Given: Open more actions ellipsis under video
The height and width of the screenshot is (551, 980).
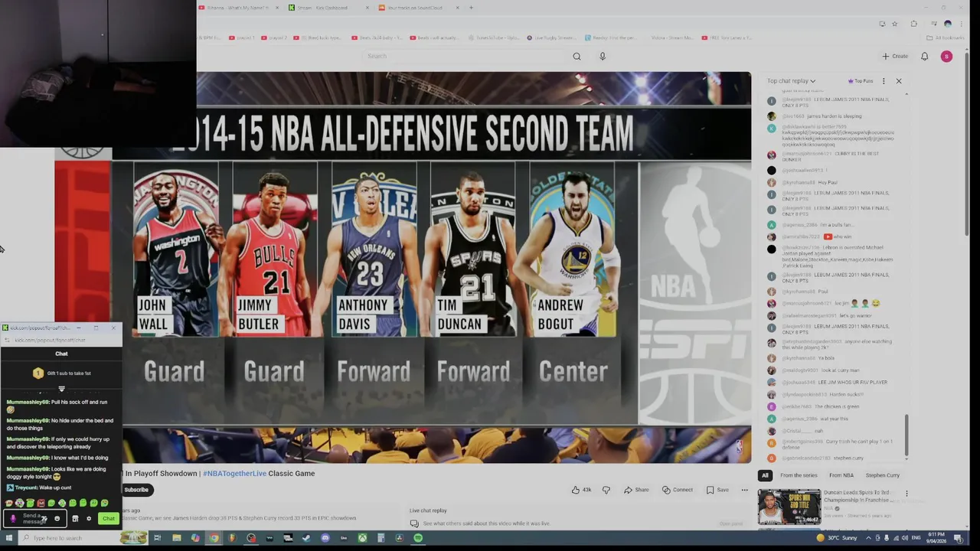Looking at the screenshot, I should click(744, 490).
